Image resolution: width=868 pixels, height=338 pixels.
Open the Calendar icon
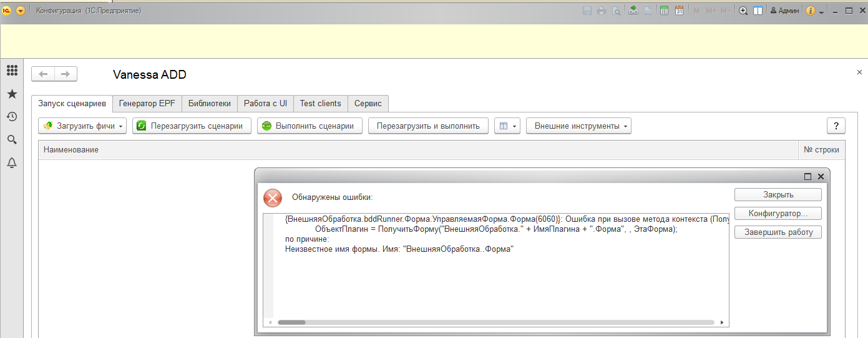(x=679, y=11)
